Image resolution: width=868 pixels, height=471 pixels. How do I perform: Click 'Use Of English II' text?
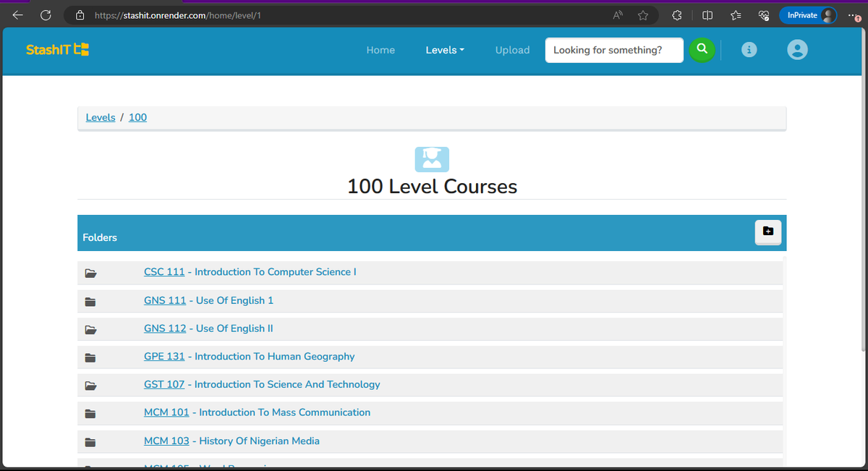point(234,328)
